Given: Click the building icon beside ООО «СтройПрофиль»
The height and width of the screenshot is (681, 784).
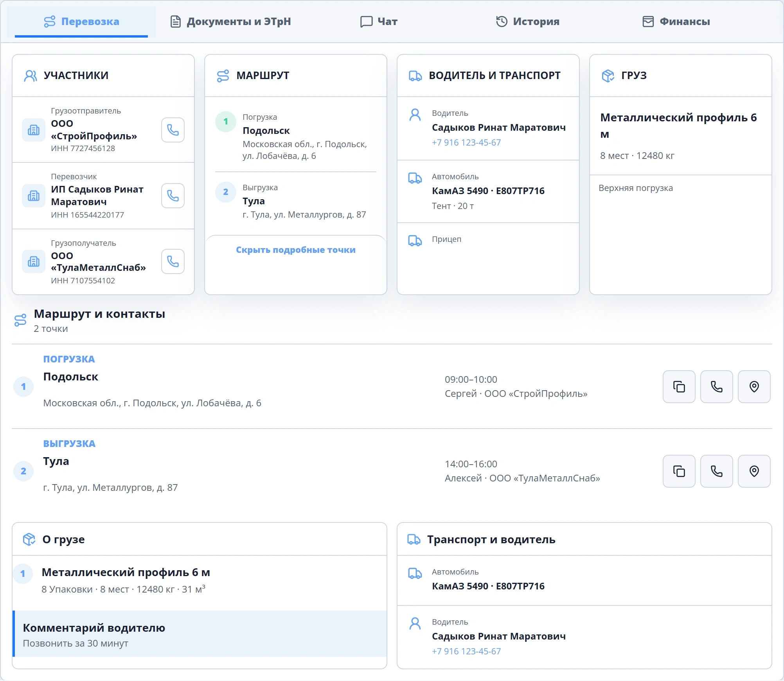Looking at the screenshot, I should (x=34, y=130).
